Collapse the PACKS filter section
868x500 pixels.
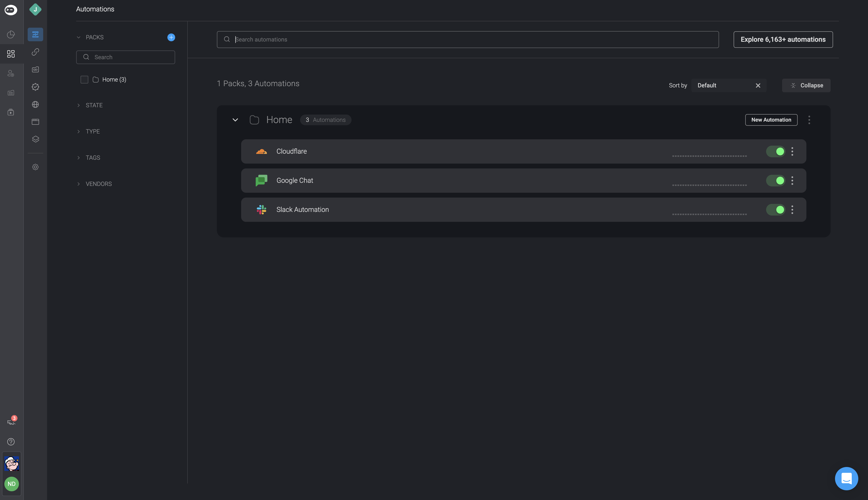coord(79,37)
